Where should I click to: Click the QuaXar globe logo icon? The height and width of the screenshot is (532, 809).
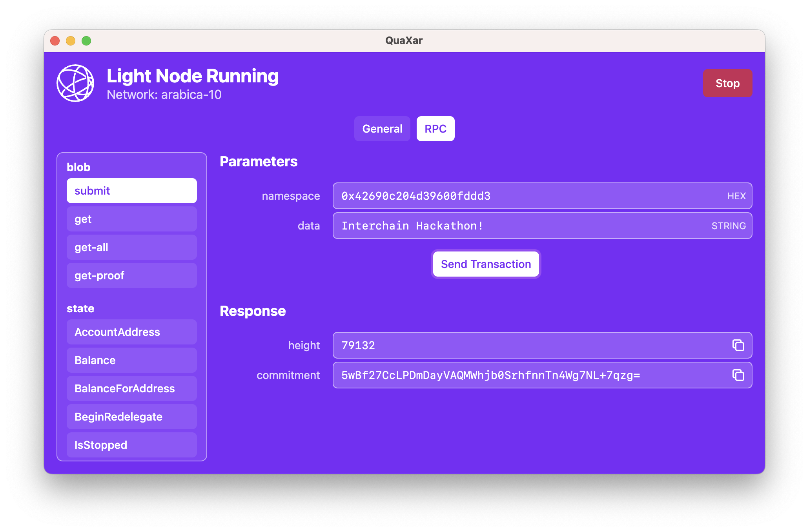tap(75, 83)
